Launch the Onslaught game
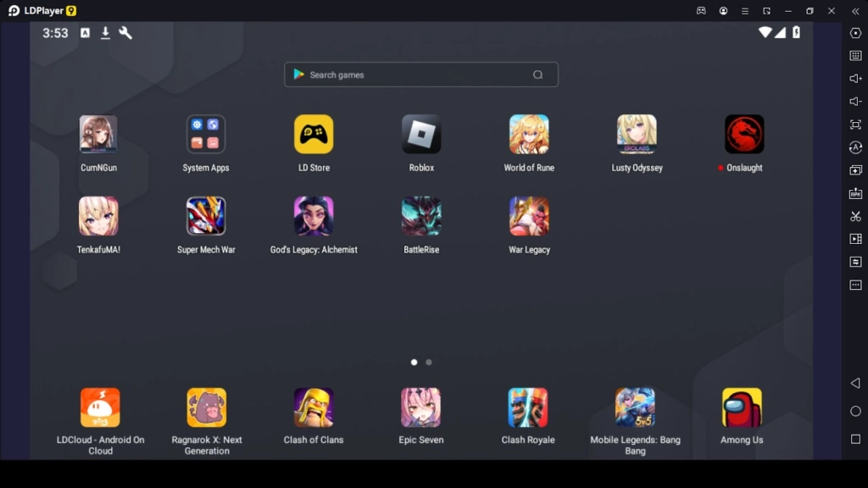 click(744, 134)
